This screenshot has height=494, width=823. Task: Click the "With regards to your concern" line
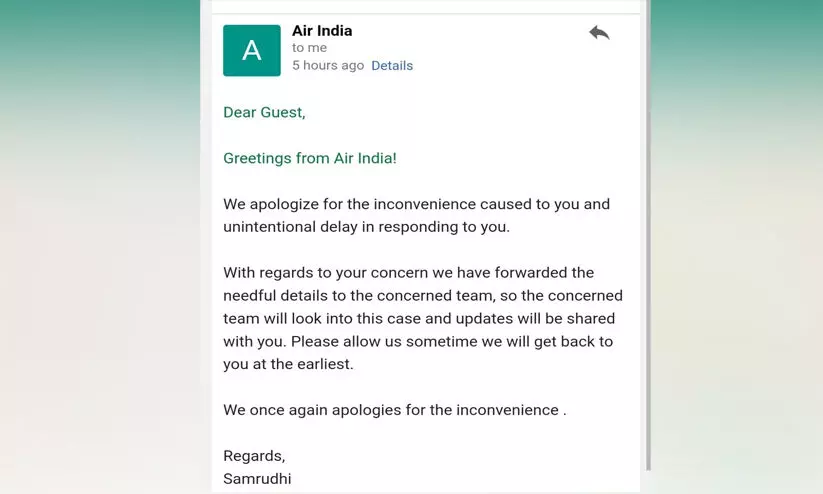[x=408, y=272]
